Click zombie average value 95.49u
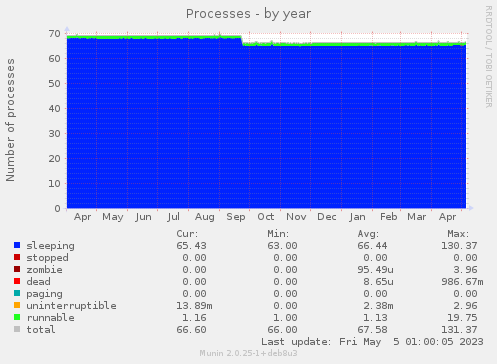 [375, 270]
